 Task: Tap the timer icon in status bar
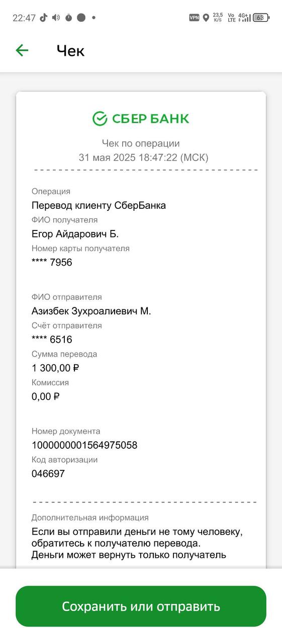[x=68, y=18]
